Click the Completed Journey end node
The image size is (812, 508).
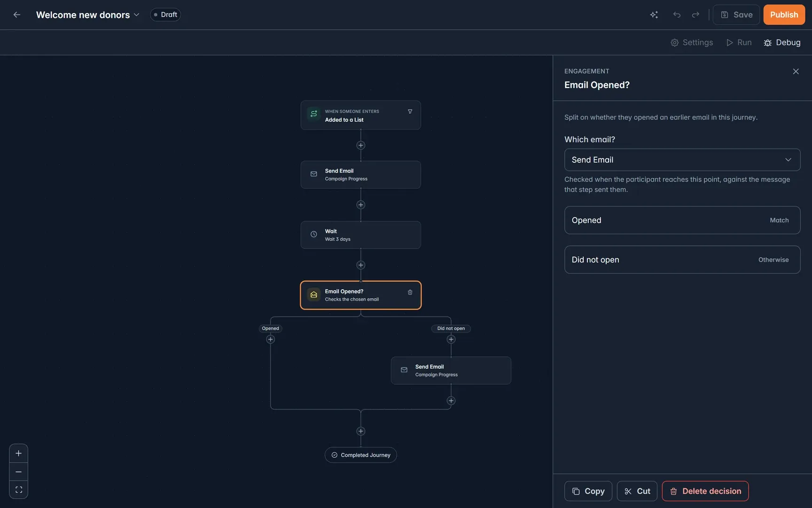360,455
